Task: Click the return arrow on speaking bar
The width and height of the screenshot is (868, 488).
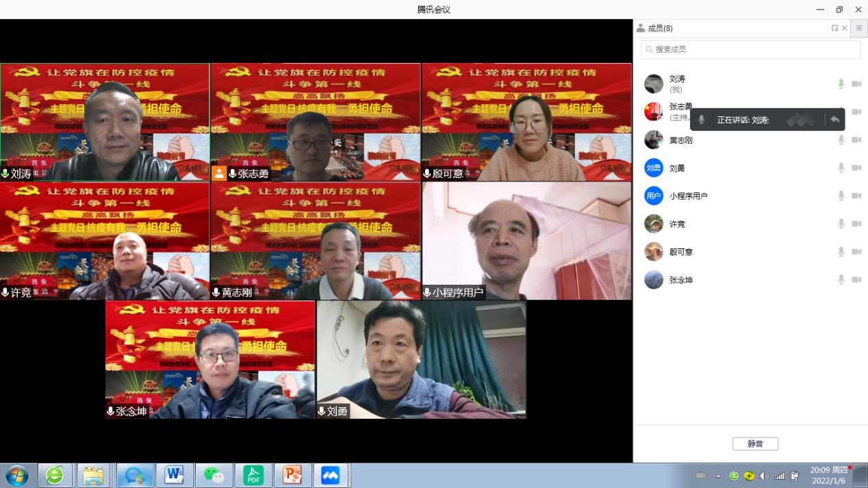Action: point(834,120)
